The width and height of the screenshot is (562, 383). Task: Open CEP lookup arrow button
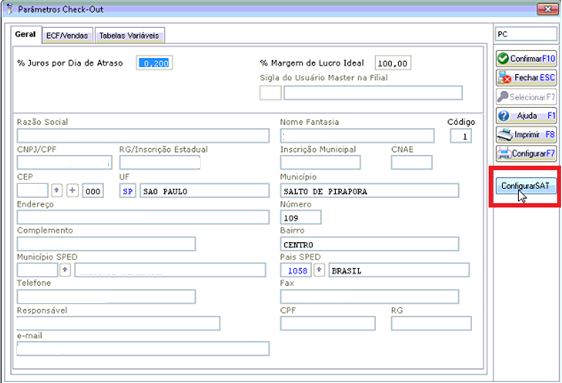57,191
